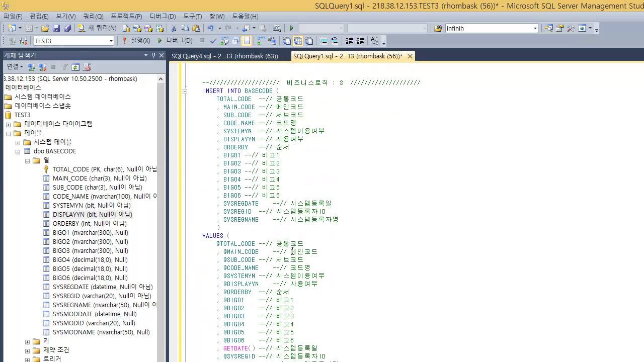Click the Cut scissors icon
This screenshot has width=644, height=362.
point(174,28)
